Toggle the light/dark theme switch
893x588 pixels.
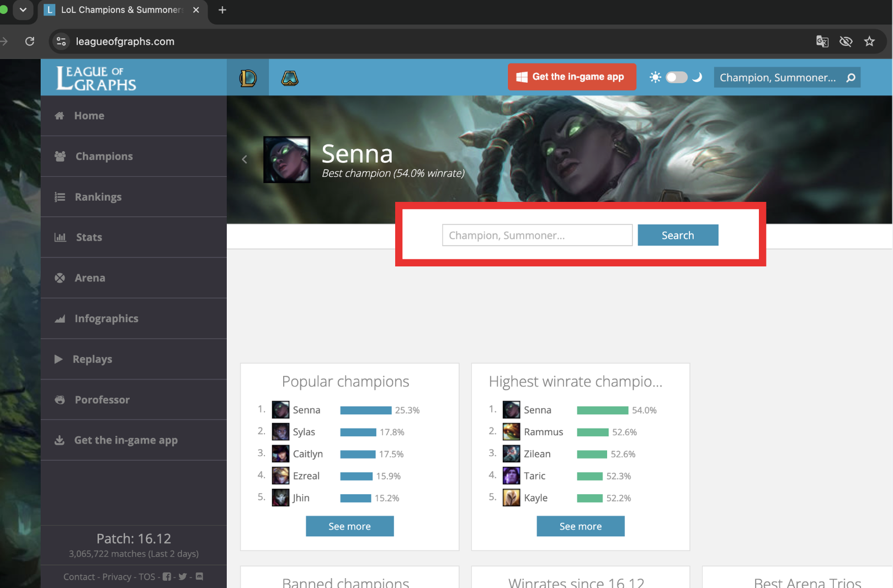coord(676,77)
